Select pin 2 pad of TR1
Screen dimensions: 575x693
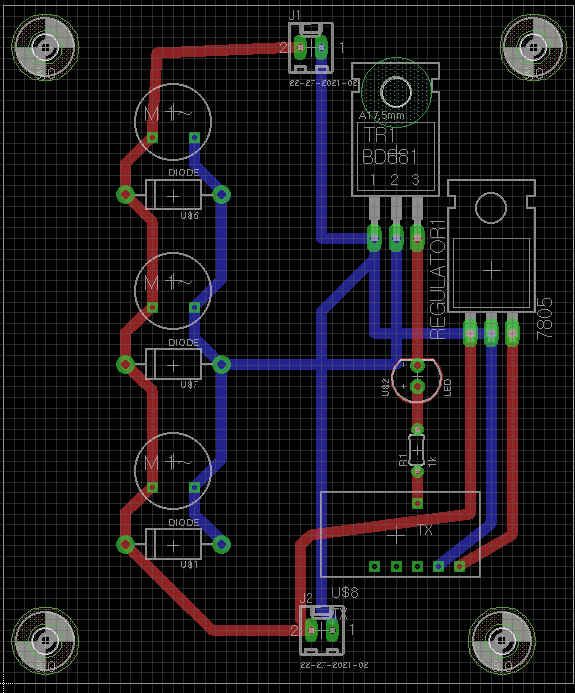tap(396, 237)
